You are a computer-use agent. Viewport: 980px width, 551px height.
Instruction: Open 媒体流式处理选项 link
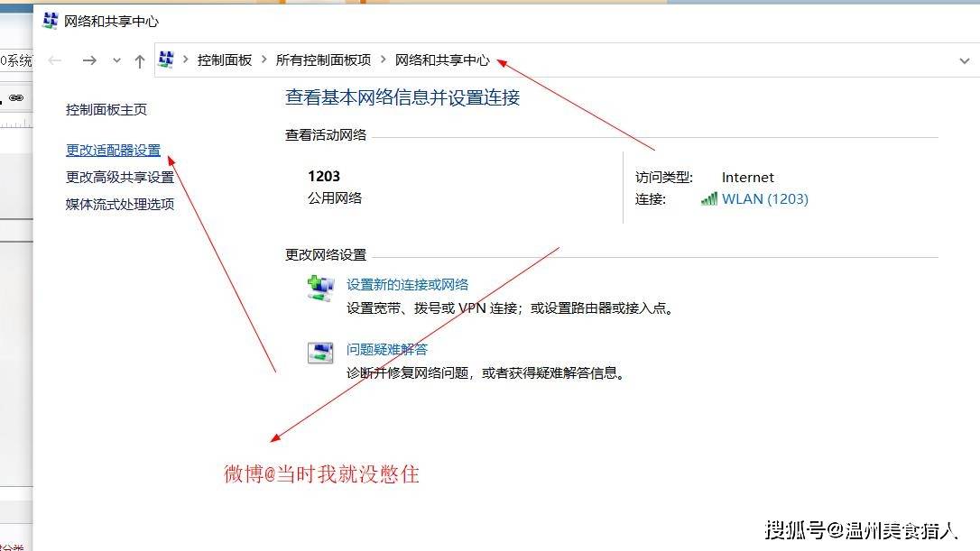coord(120,205)
